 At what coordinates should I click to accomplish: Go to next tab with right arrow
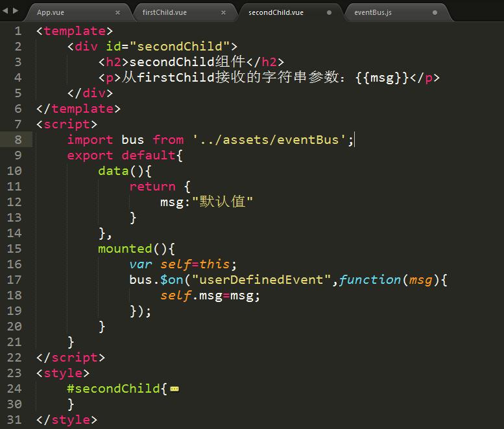click(16, 10)
